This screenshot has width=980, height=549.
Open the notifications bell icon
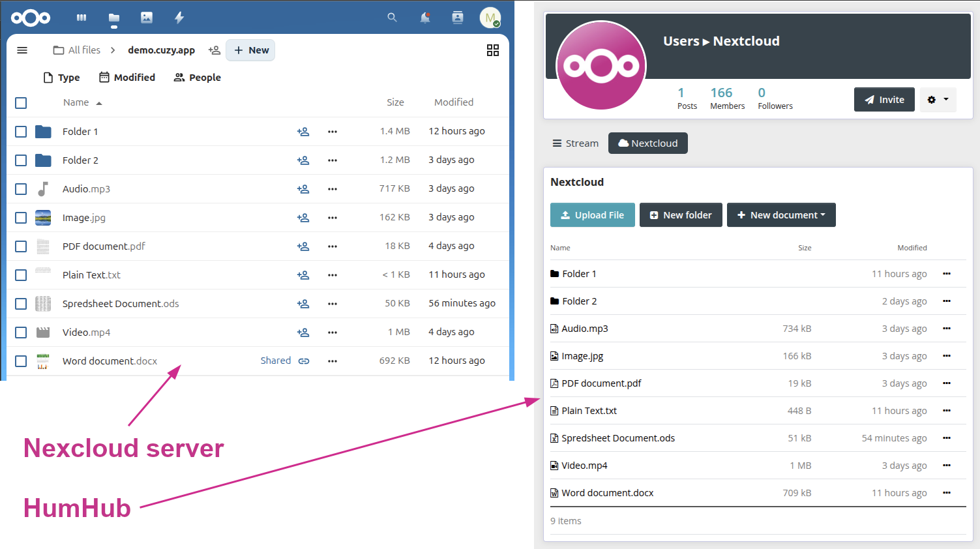pos(425,18)
